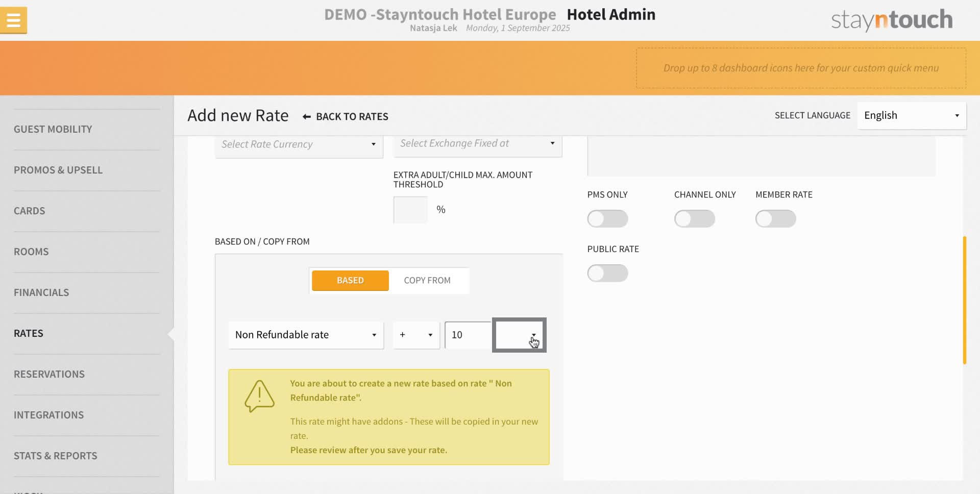Screen dimensions: 980x494
Task: Open the English language dropdown
Action: (912, 115)
